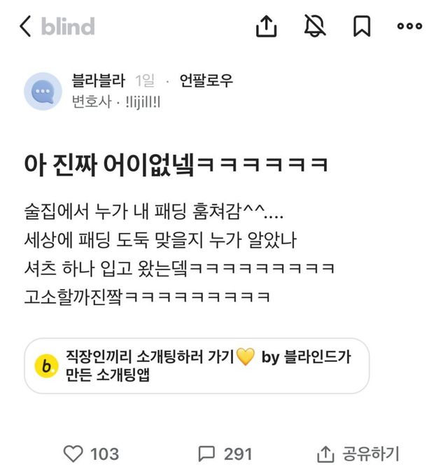This screenshot has width=448, height=476.
Task: Follow the author via 언팔로우 button
Action: 206,80
